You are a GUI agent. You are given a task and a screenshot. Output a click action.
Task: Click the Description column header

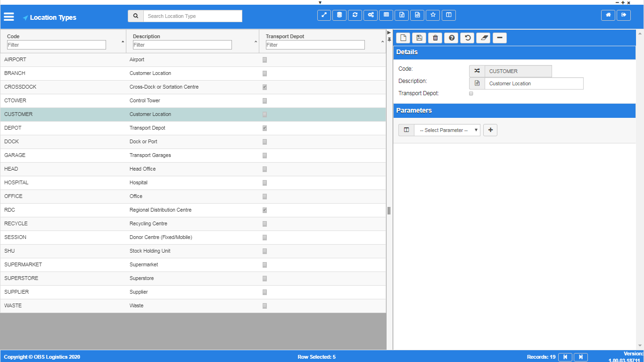coord(147,36)
